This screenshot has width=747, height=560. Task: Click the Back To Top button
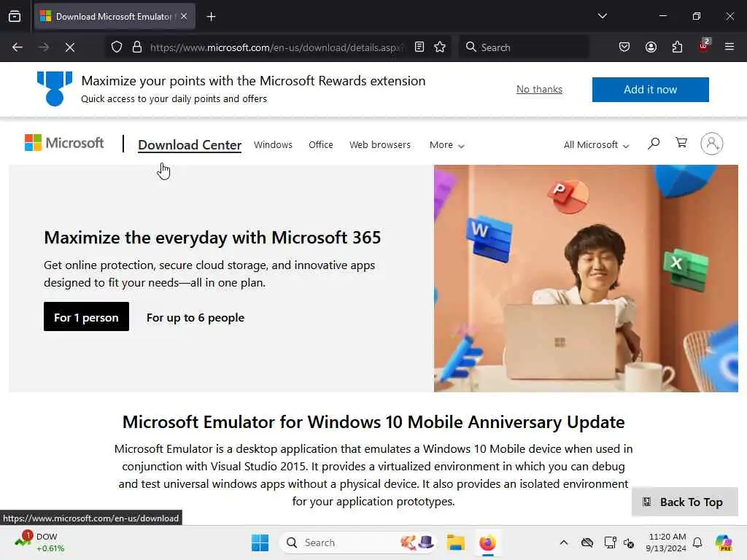(x=684, y=502)
